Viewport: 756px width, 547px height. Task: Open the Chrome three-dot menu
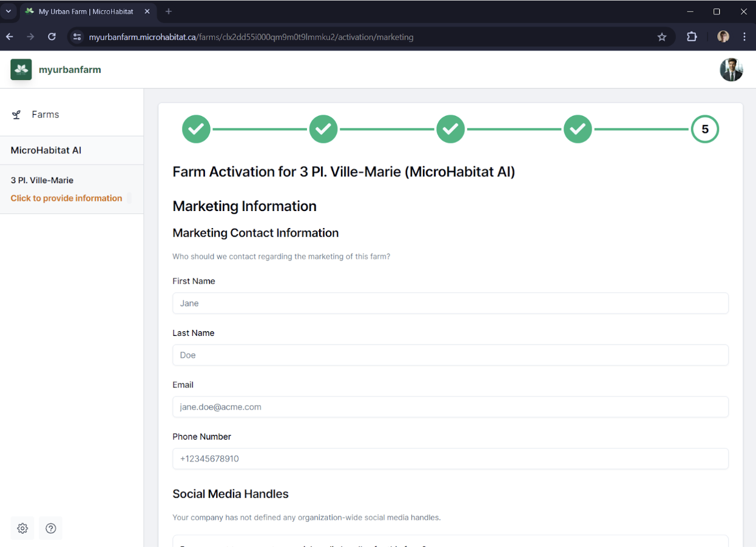click(744, 37)
